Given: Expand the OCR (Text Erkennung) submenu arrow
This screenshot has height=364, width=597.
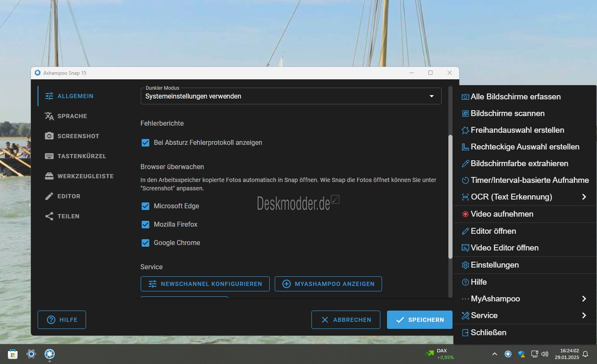Looking at the screenshot, I should point(584,197).
